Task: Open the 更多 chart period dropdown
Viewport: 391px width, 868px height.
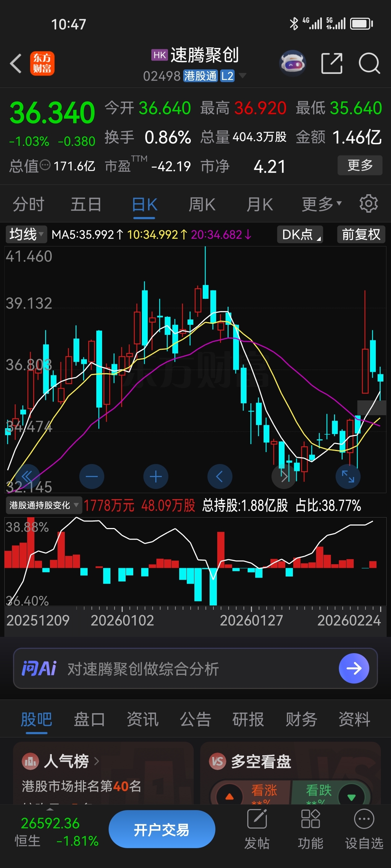Action: 321,204
